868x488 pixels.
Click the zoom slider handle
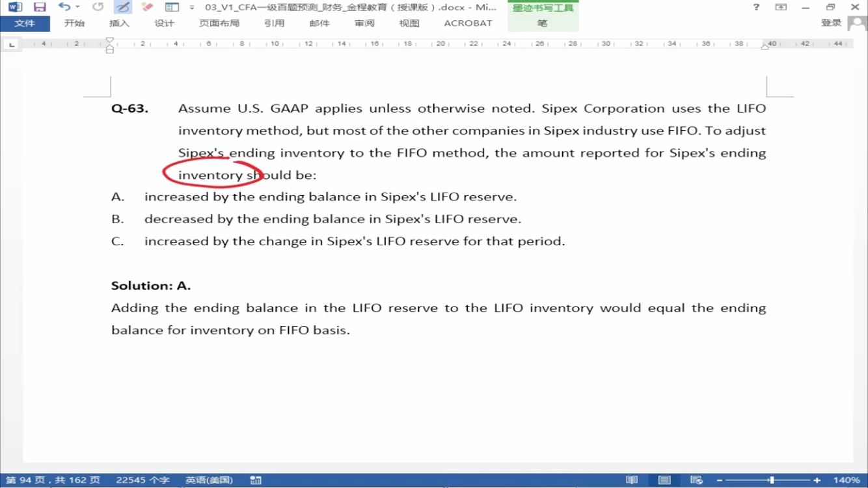(x=772, y=480)
